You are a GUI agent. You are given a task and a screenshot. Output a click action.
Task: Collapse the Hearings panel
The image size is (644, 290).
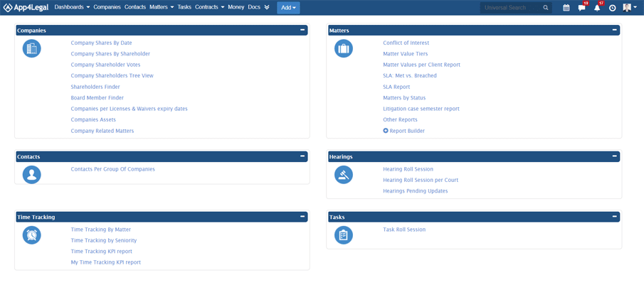point(614,156)
